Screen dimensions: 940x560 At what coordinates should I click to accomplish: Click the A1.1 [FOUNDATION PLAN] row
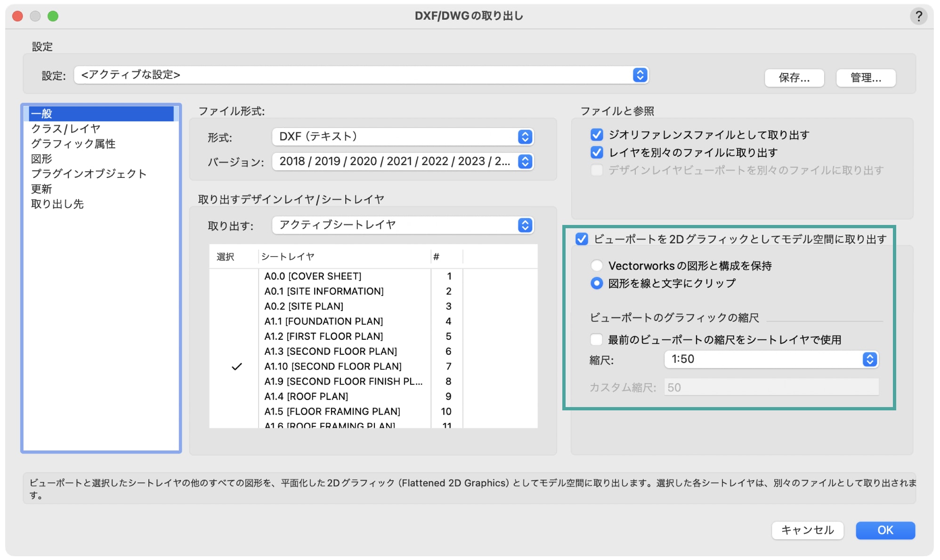[x=373, y=321]
